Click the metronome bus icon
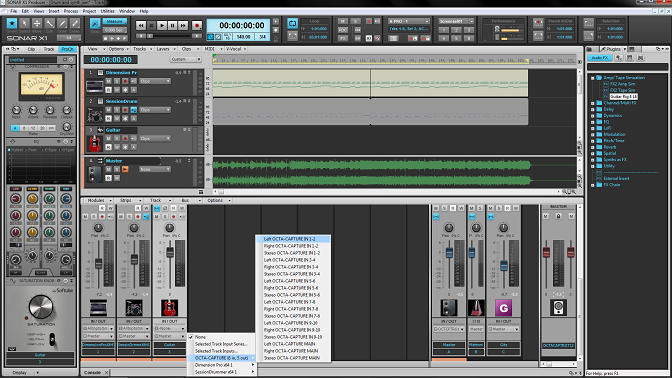The image size is (672, 378). (x=476, y=308)
